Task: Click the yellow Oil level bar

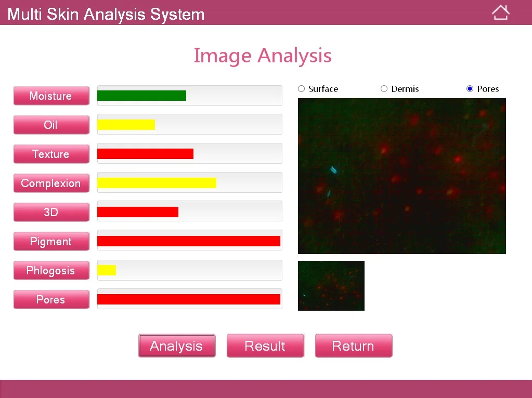Action: tap(126, 125)
